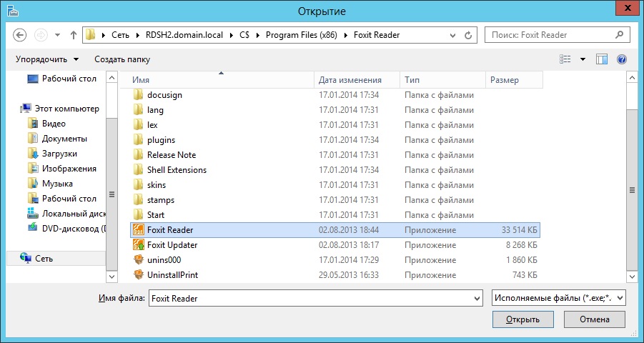Open help with question mark icon
This screenshot has width=644, height=343.
[x=621, y=59]
